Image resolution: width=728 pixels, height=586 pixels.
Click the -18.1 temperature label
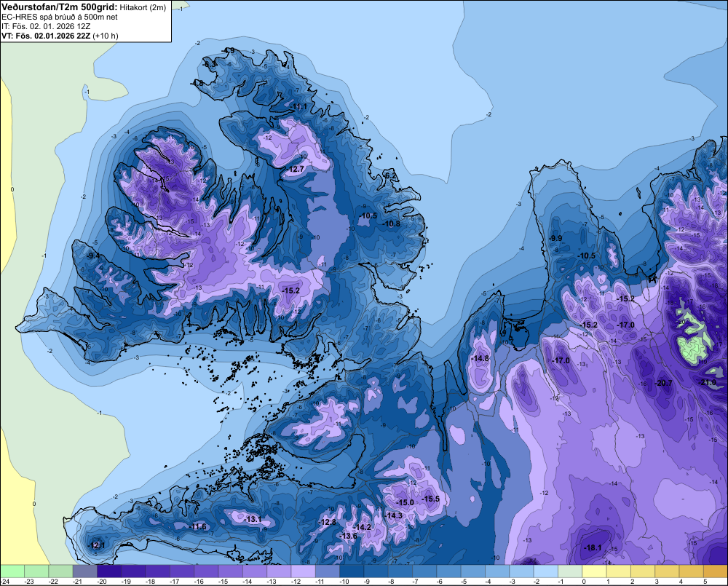click(x=593, y=548)
